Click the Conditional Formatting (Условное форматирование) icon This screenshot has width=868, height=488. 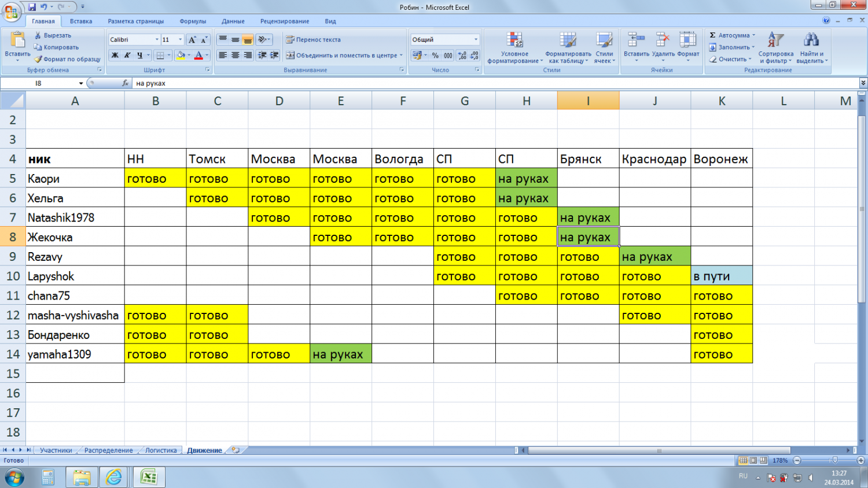[514, 40]
